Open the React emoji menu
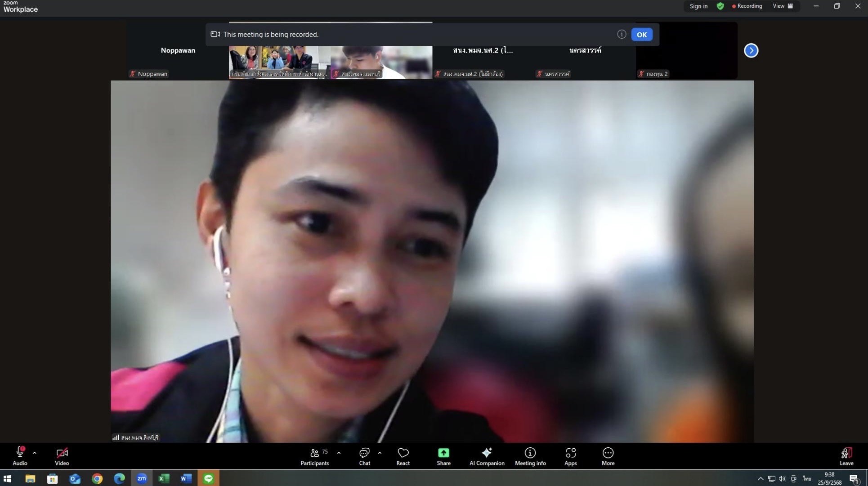The image size is (868, 486). point(403,456)
